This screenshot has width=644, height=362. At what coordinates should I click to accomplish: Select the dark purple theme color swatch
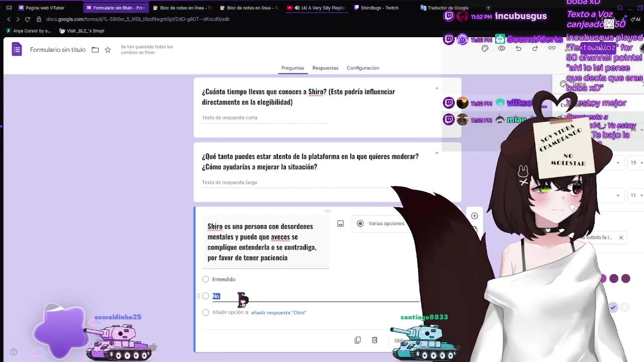625,278
